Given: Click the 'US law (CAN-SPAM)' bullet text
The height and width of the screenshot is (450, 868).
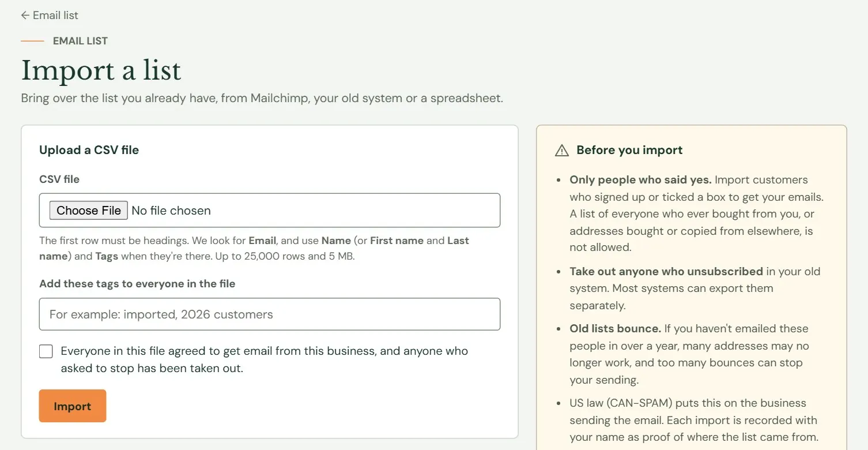Looking at the screenshot, I should click(694, 420).
